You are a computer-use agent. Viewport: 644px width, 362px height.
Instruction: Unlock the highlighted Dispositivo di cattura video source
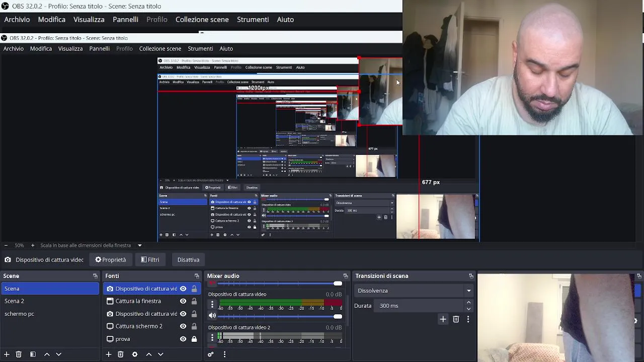click(194, 289)
